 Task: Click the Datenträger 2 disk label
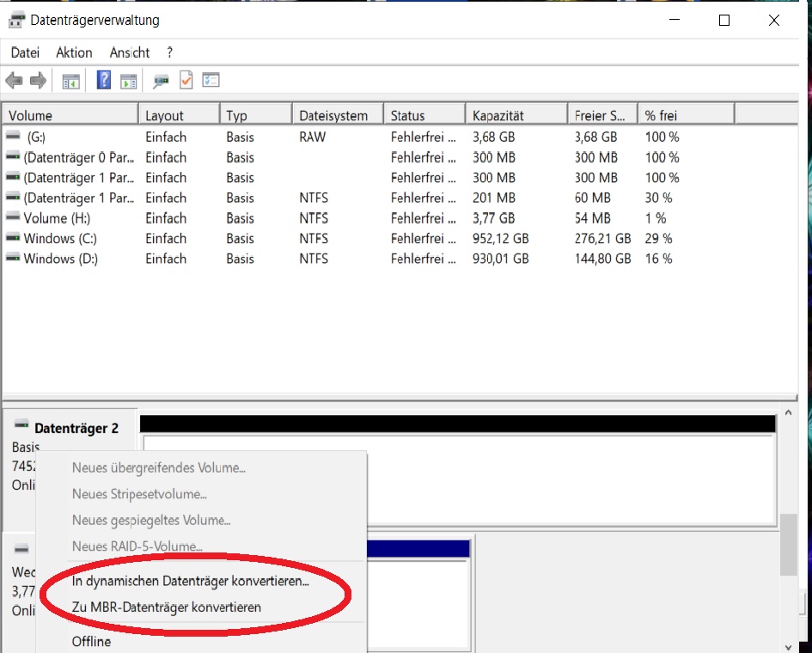pos(76,428)
